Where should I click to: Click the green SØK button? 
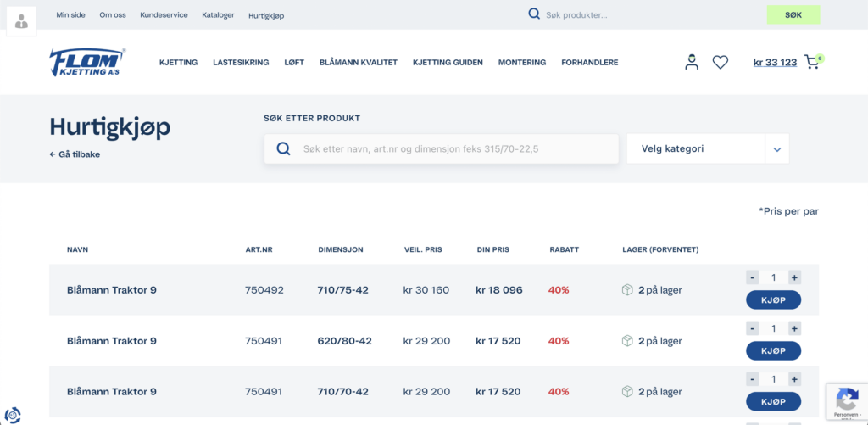793,15
